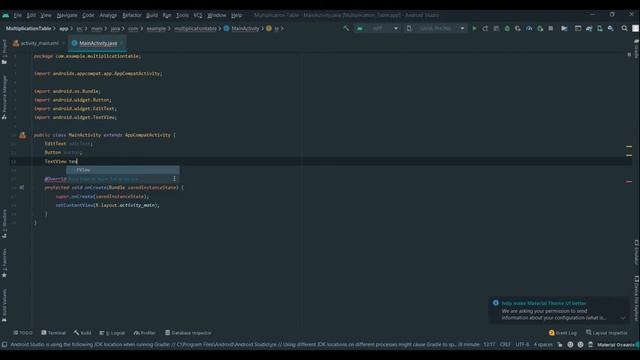Select the tView autocomplete suggestion

[122, 170]
